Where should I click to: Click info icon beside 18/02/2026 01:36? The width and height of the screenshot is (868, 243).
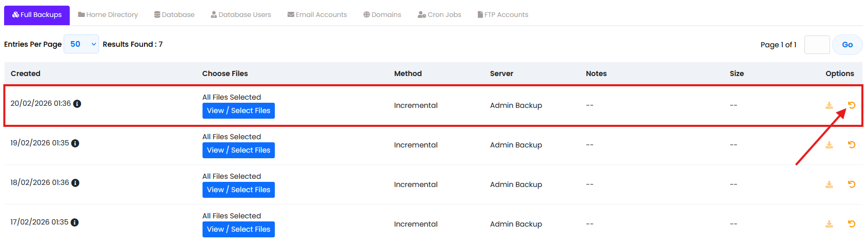click(x=75, y=183)
